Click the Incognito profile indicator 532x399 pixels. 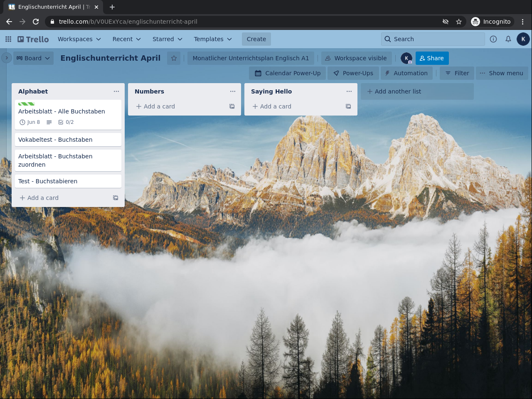pos(492,22)
